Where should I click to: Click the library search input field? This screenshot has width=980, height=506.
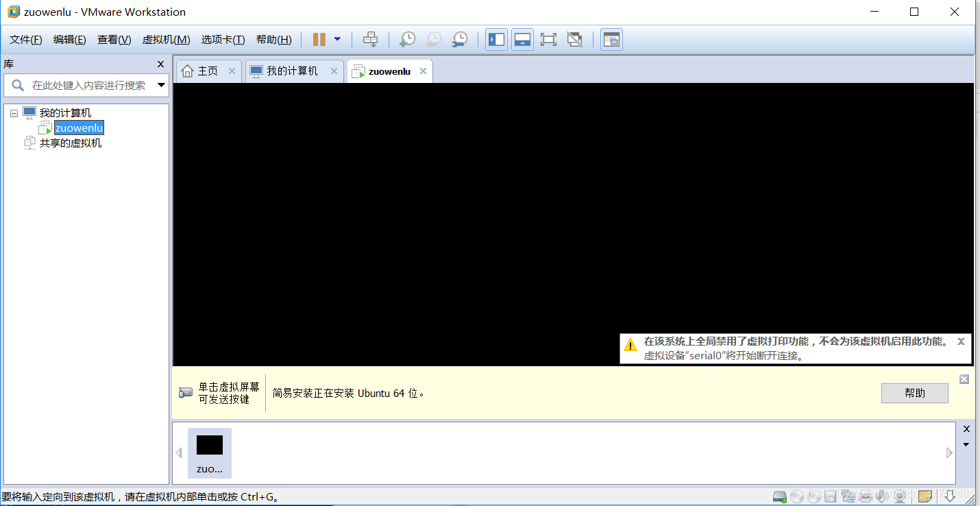86,86
